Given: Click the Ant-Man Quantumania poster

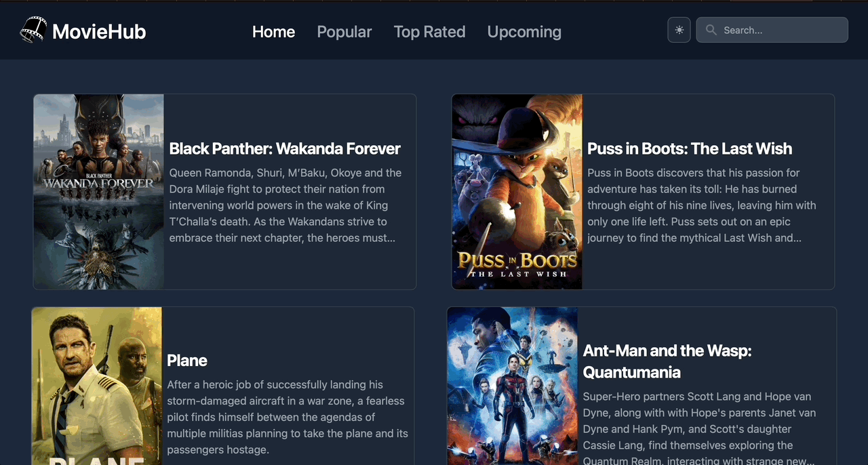Looking at the screenshot, I should tap(512, 386).
